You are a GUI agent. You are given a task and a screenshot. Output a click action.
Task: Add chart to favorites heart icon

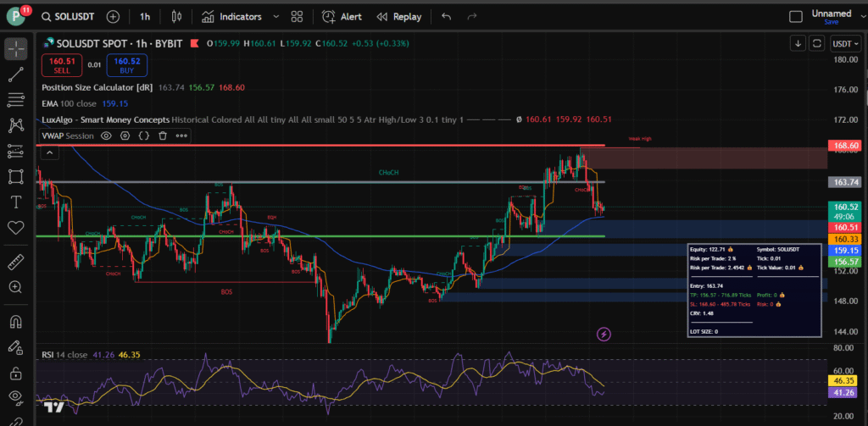click(x=16, y=227)
